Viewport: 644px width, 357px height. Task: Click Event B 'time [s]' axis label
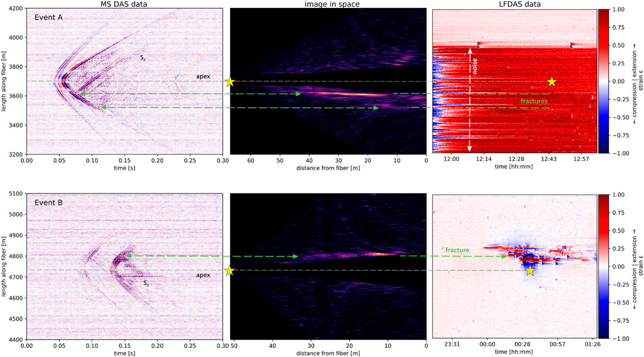tap(125, 353)
